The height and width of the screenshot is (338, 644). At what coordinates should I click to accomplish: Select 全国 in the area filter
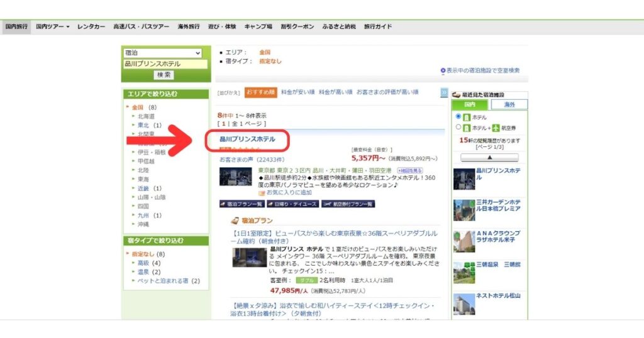tap(138, 107)
